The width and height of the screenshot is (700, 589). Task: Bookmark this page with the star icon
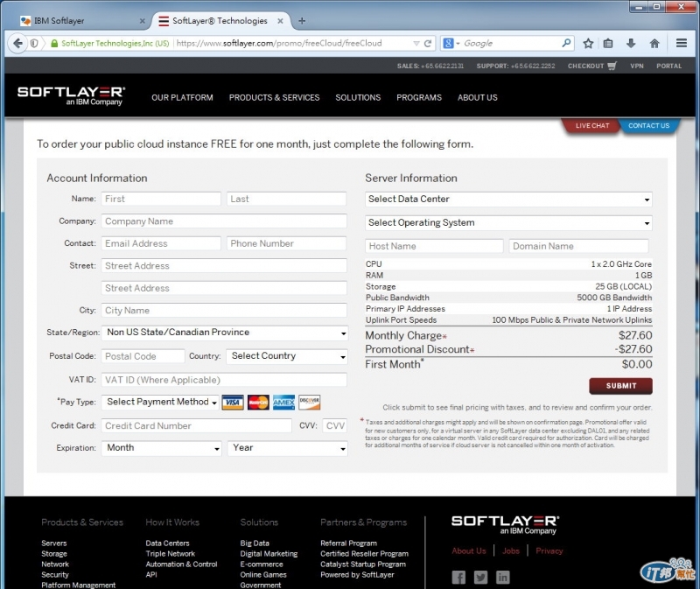588,43
